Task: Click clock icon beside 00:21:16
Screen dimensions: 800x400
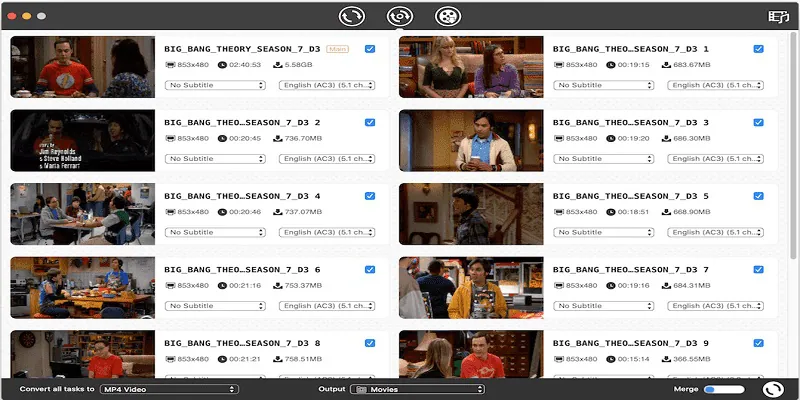Action: click(222, 285)
